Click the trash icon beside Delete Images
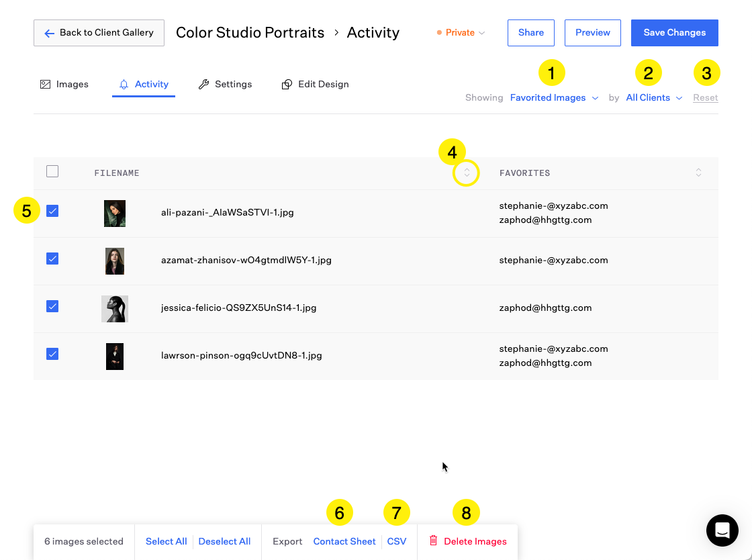 pos(434,541)
